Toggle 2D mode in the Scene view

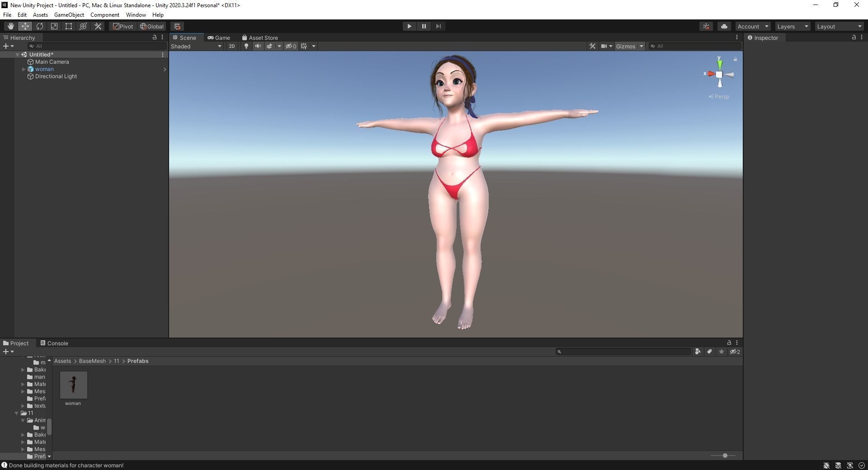click(x=232, y=46)
